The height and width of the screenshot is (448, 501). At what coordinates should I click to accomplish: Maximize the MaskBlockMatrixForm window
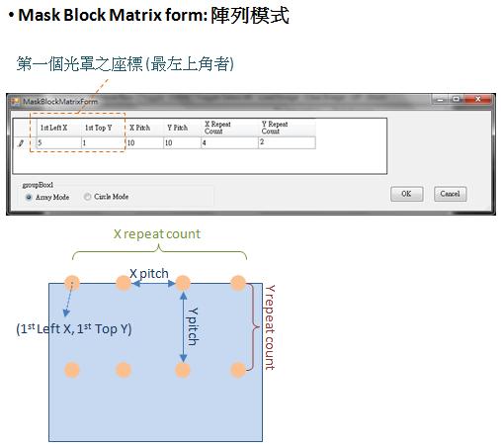tap(457, 99)
